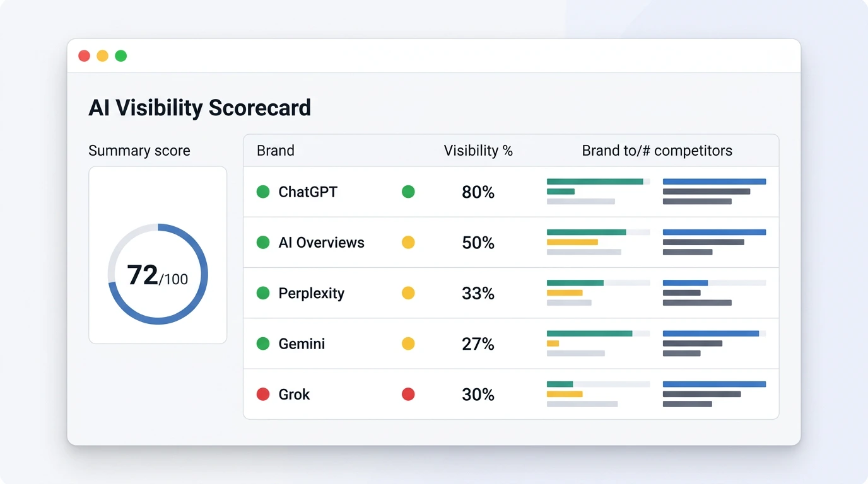Click the green status dot beside Gemini
Viewport: 868px width, 484px height.
(x=263, y=343)
